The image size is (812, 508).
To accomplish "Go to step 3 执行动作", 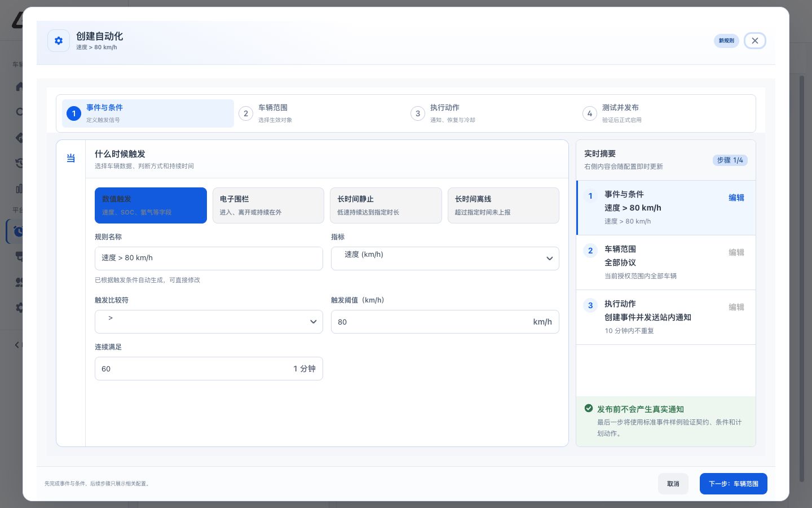I will pos(492,113).
